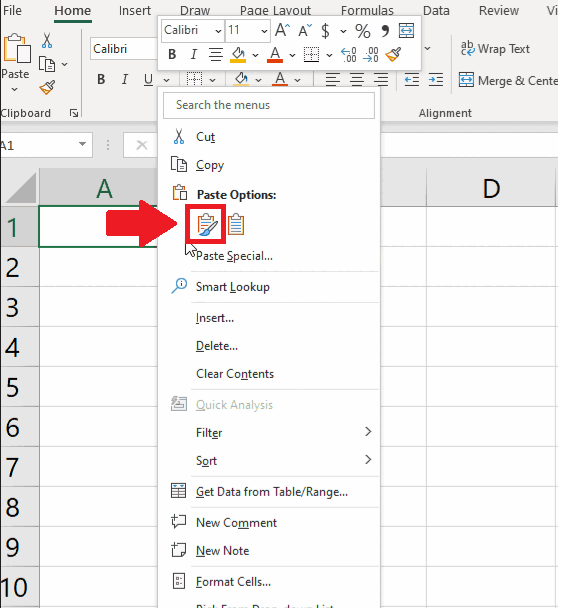Open Format Cells from the context menu
The image size is (565, 608).
pyautogui.click(x=270, y=582)
